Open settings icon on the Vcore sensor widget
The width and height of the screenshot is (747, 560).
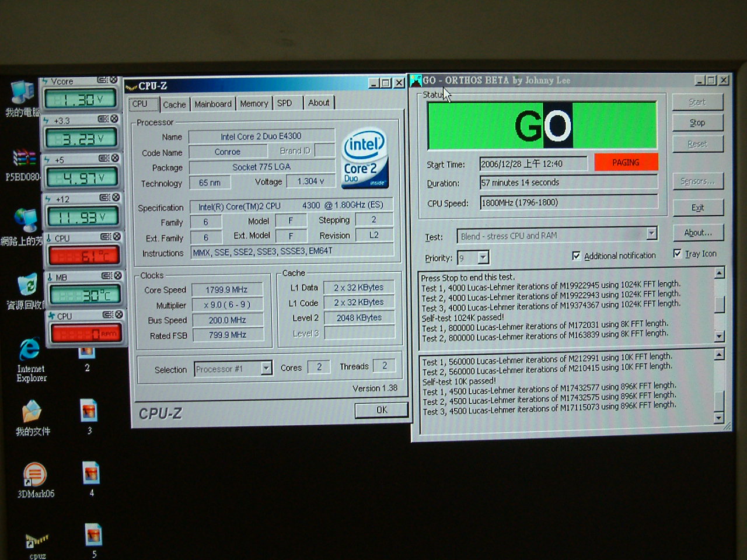[x=102, y=80]
